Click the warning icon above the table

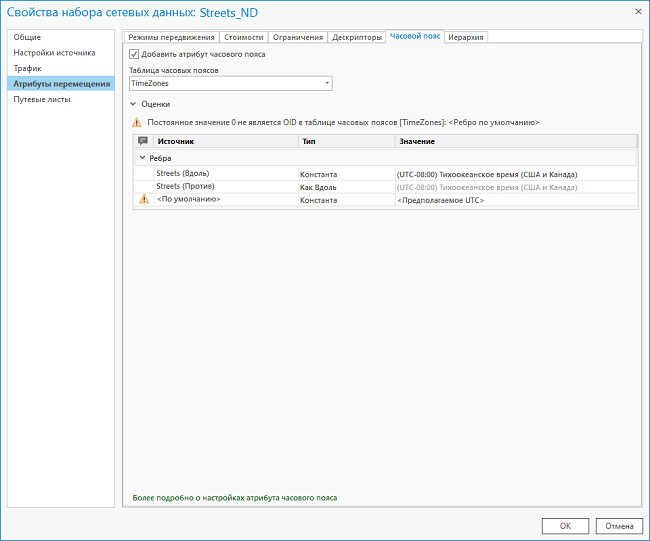click(138, 122)
